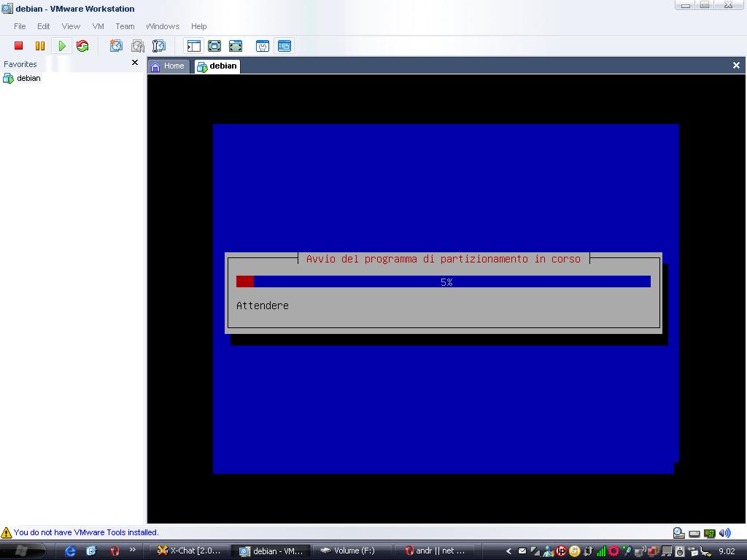This screenshot has height=560, width=747.
Task: Launch Internet Explorer from quick launch
Action: 70,551
